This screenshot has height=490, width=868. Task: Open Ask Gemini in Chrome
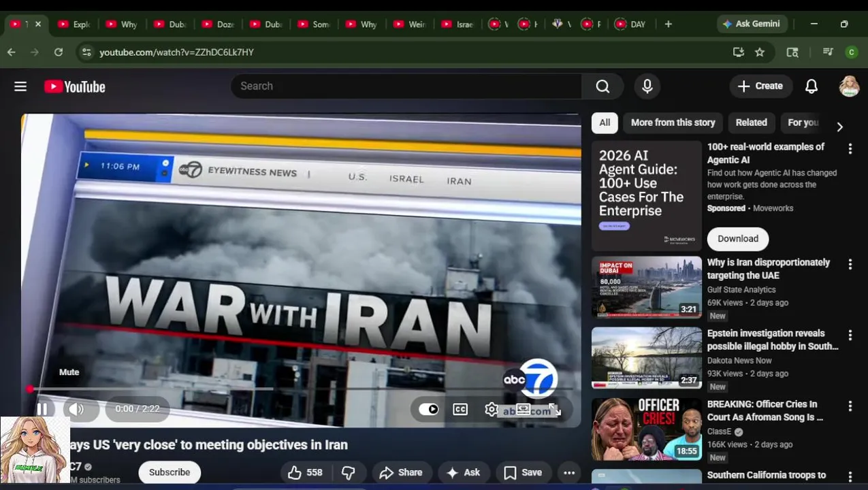(x=752, y=24)
